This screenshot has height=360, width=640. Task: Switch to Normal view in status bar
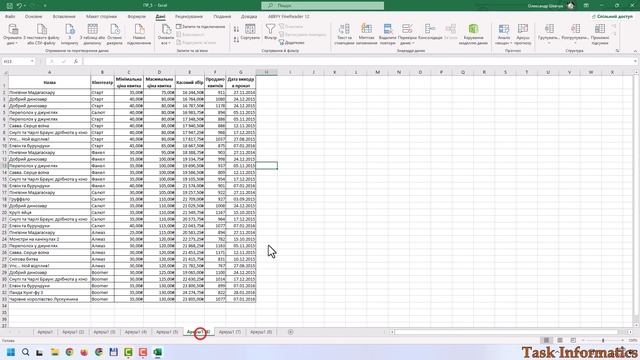(x=546, y=340)
